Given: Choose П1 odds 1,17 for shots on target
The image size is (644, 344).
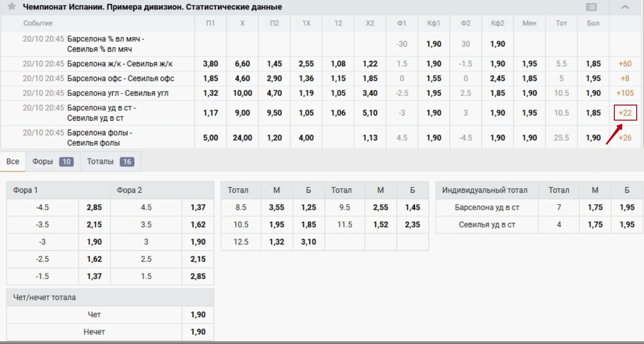Looking at the screenshot, I should click(210, 113).
